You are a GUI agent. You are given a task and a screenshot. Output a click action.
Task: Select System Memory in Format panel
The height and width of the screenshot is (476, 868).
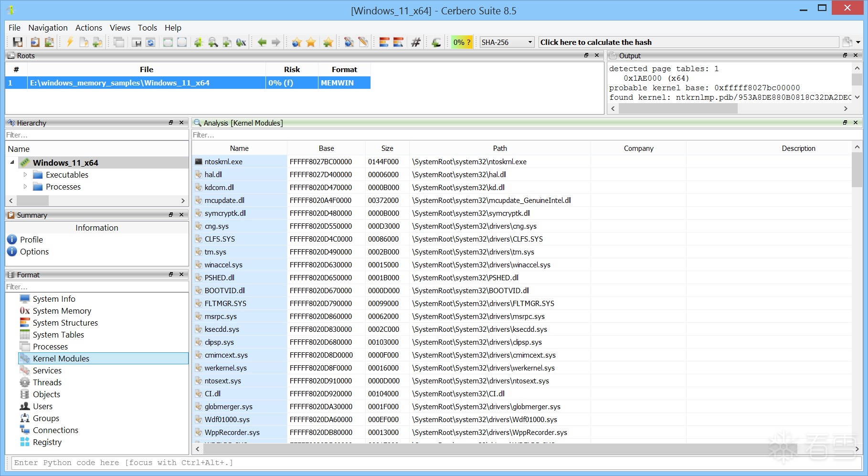(62, 311)
